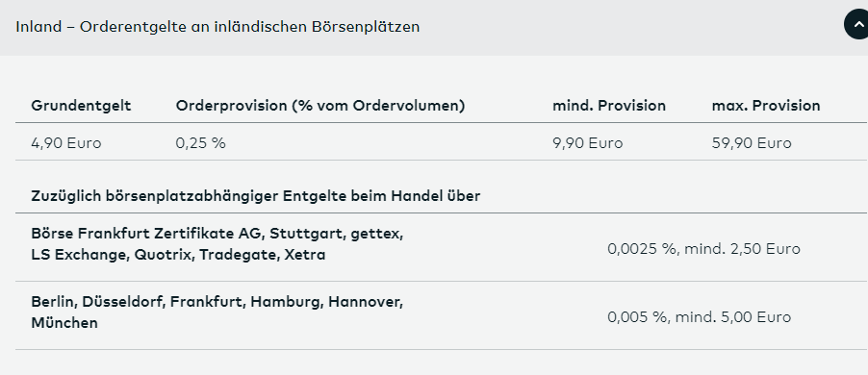The width and height of the screenshot is (868, 375).
Task: Click the München text
Action: [64, 323]
